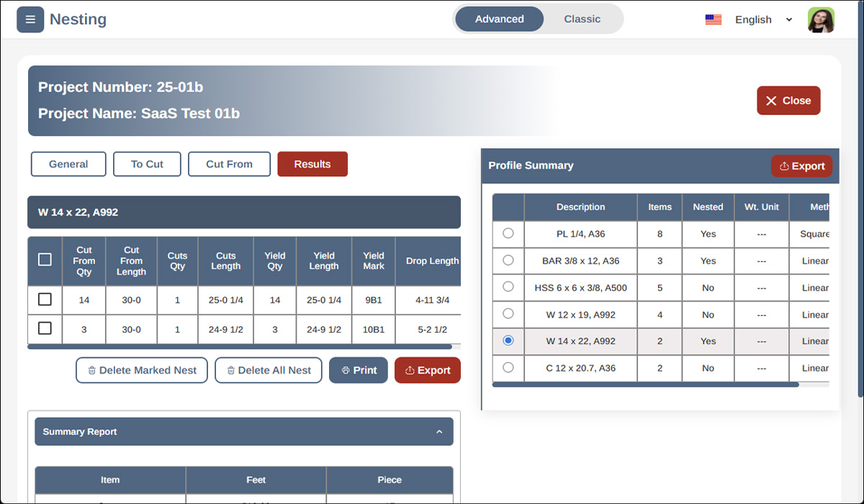Check the select-all checkbox in table header
Image resolution: width=864 pixels, height=504 pixels.
[x=45, y=259]
